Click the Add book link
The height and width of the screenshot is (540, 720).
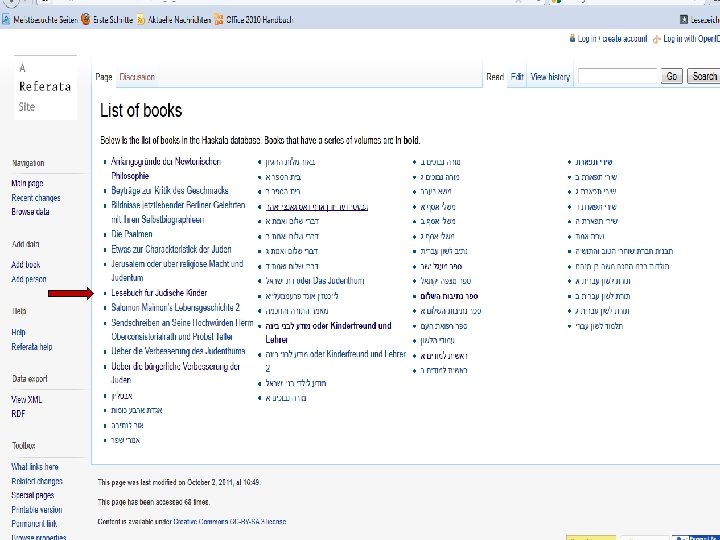(26, 265)
